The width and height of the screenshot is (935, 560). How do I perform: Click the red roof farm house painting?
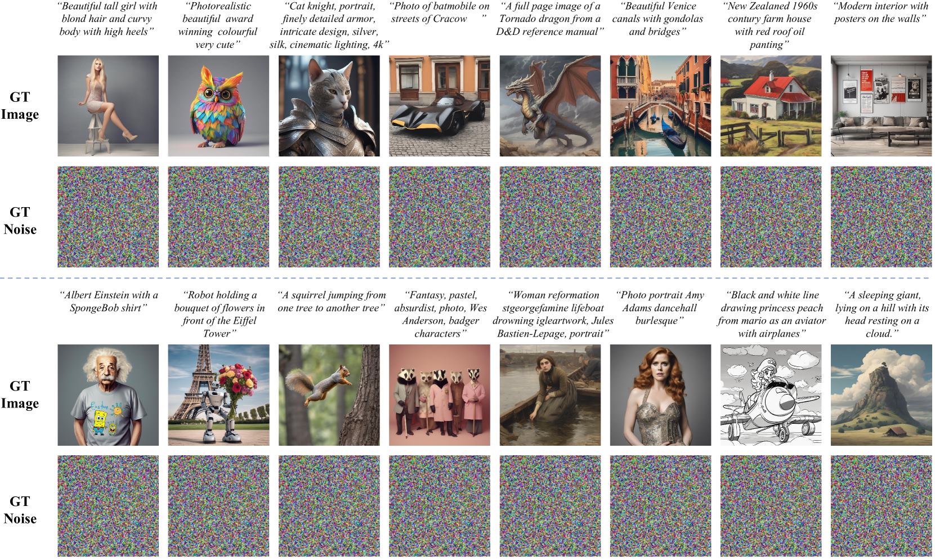[x=771, y=106]
